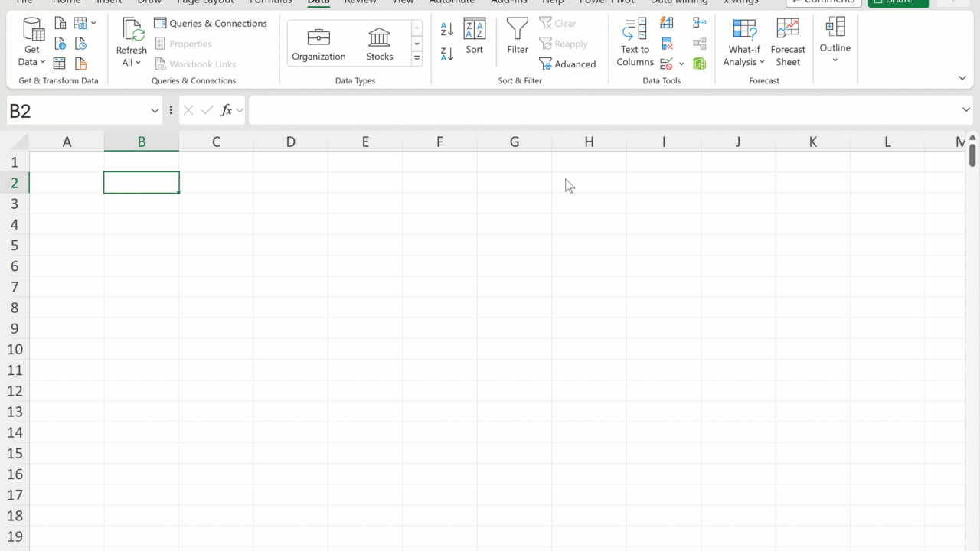Open the Review ribbon tab
The width and height of the screenshot is (980, 551).
361,2
